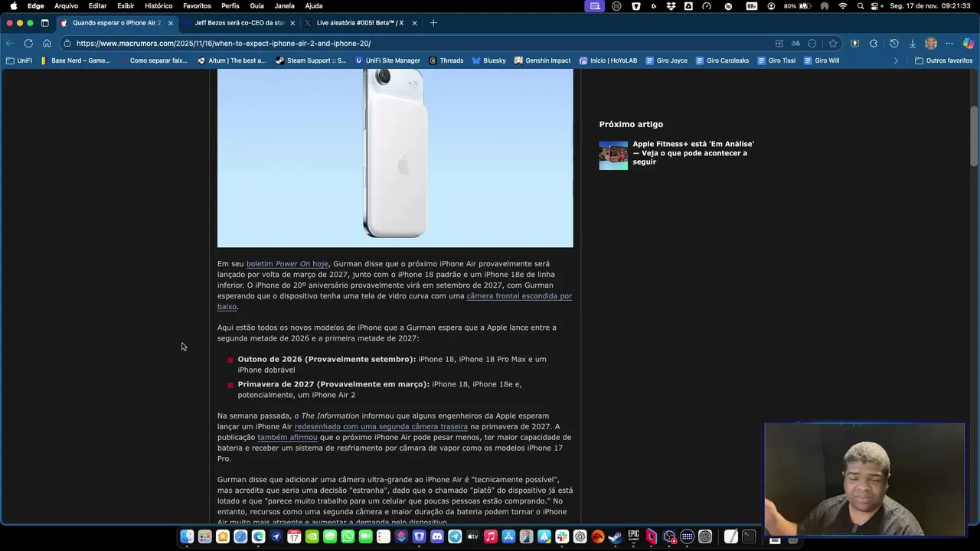This screenshot has height=551, width=980.
Task: Open the Downloads arrow icon
Action: 912,44
